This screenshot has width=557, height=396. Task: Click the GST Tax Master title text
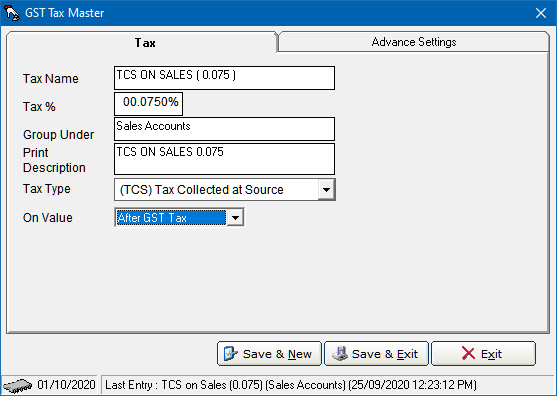64,13
